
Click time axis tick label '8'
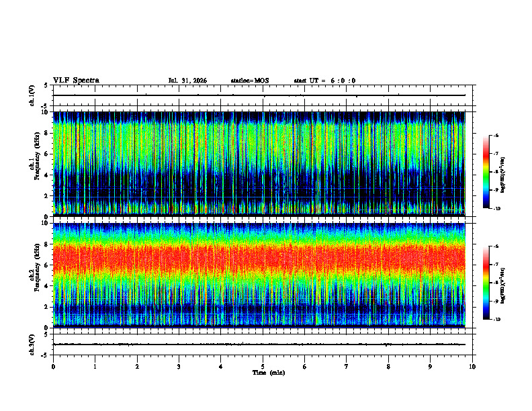tap(388, 367)
